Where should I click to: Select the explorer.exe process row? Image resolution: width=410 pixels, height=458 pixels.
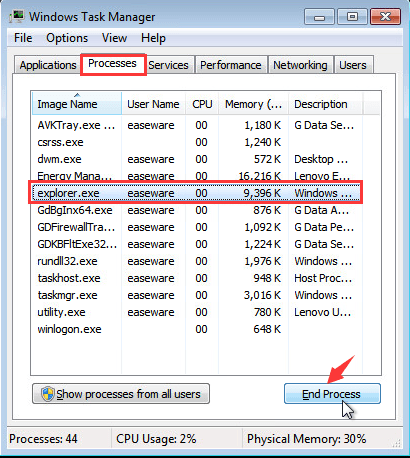(196, 193)
